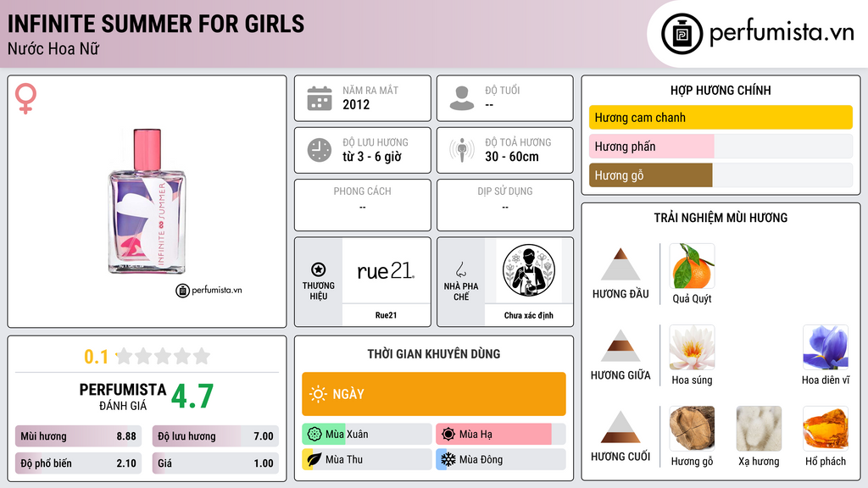Screen dimensions: 868x488
Task: Click the clock icon for Độ lưu hương
Action: (x=320, y=150)
